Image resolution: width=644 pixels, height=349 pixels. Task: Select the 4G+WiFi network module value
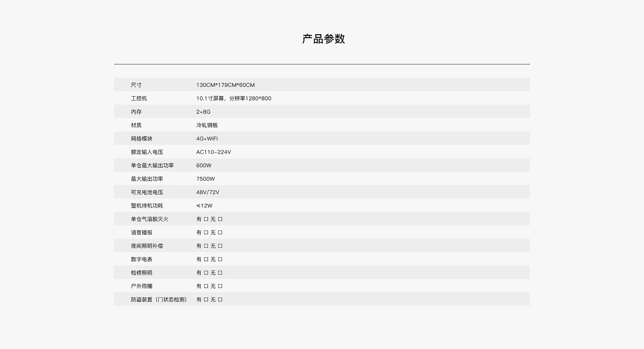coord(207,138)
